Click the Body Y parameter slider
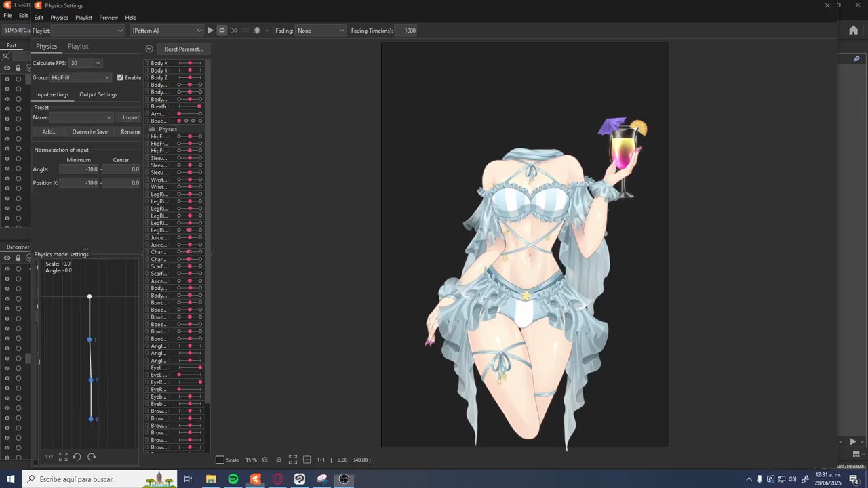 190,70
